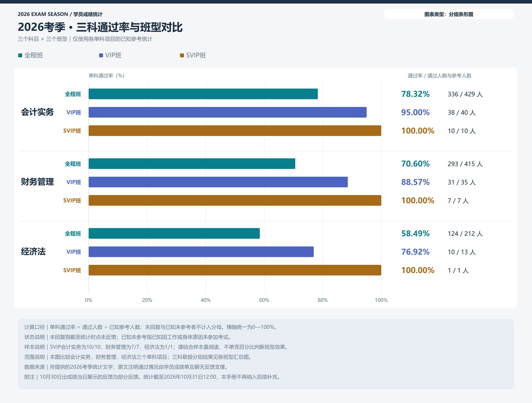Image resolution: width=532 pixels, height=403 pixels.
Task: Click the 336 / 429 人 count
Action: click(465, 94)
